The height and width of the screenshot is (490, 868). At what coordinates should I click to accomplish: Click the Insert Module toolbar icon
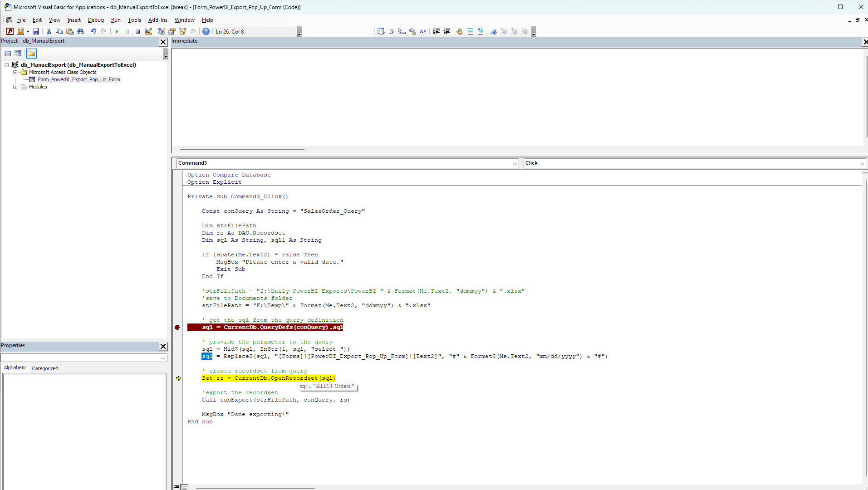[20, 31]
